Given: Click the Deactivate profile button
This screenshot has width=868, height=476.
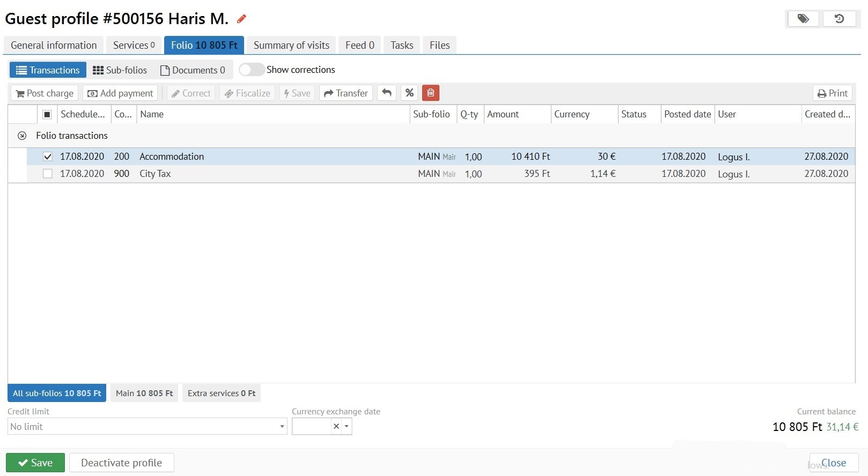Looking at the screenshot, I should (121, 463).
